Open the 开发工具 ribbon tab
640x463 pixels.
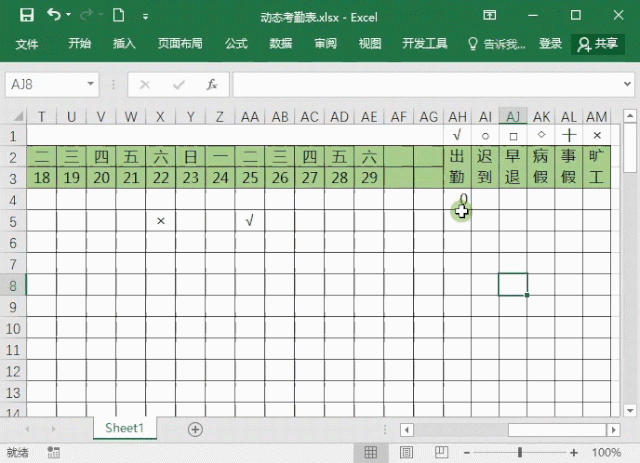click(x=425, y=43)
